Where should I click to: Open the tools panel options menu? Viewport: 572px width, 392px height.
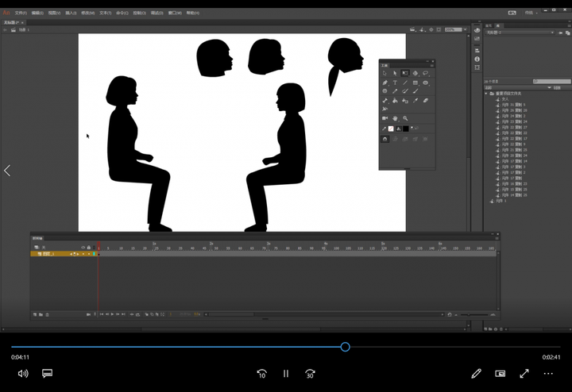[431, 64]
